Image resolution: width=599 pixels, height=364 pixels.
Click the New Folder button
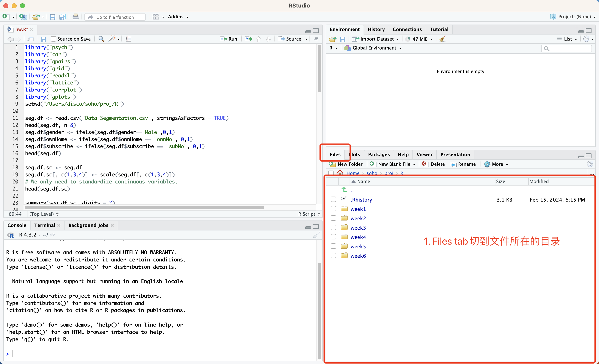[x=346, y=164]
